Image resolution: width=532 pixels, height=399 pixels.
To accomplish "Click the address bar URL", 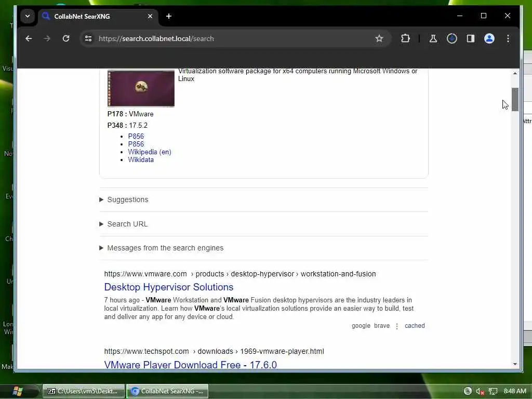I will 156,38.
